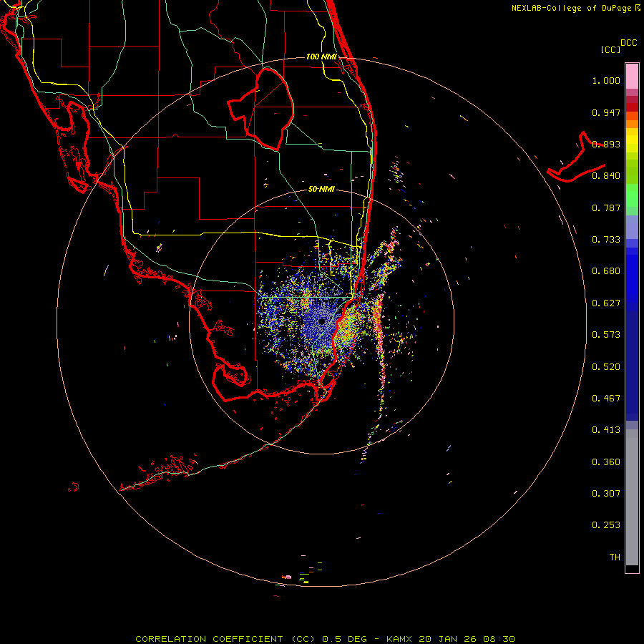The image size is (644, 644).
Task: Click the black radar site dot at center
Action: 321,321
